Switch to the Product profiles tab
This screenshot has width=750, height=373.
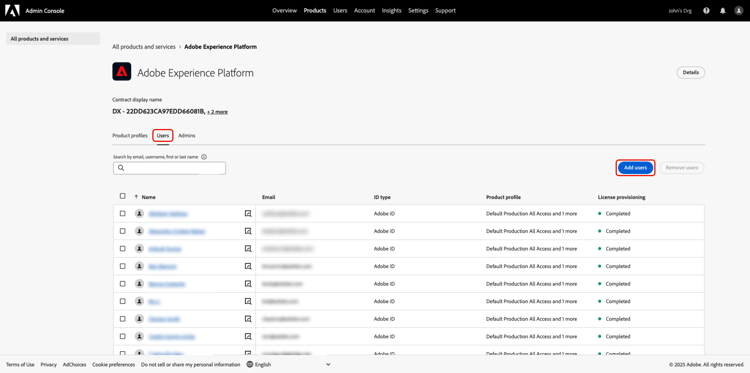pyautogui.click(x=130, y=136)
